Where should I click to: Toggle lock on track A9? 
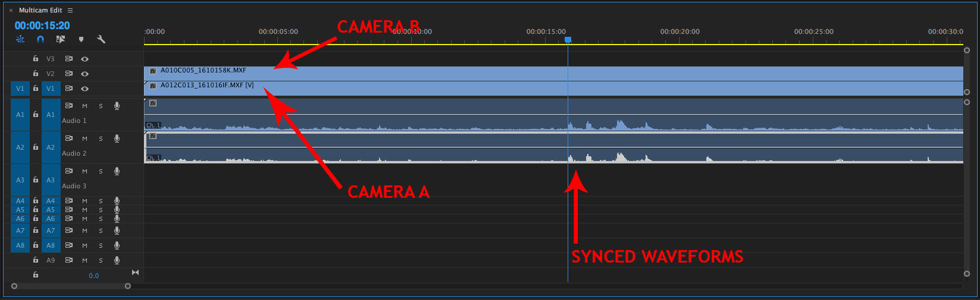pos(36,260)
